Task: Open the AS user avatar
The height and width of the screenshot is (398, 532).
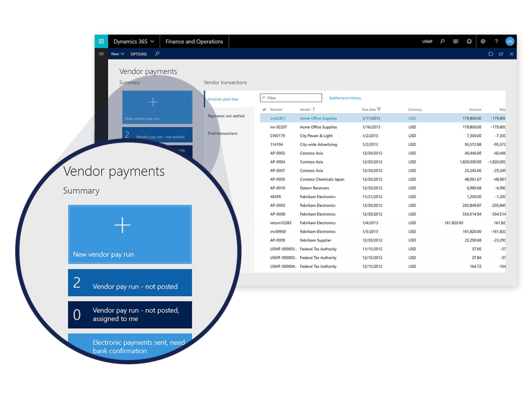Action: 510,42
